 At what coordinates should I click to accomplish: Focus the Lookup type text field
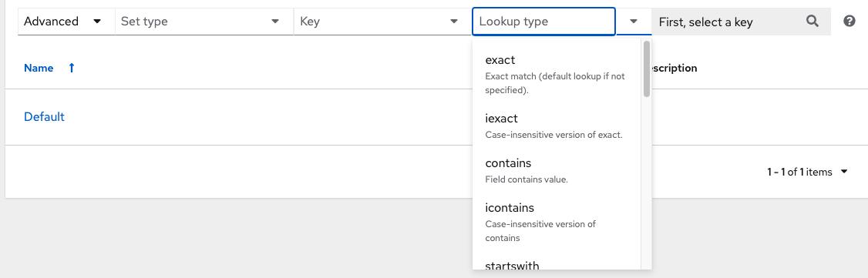pos(543,22)
